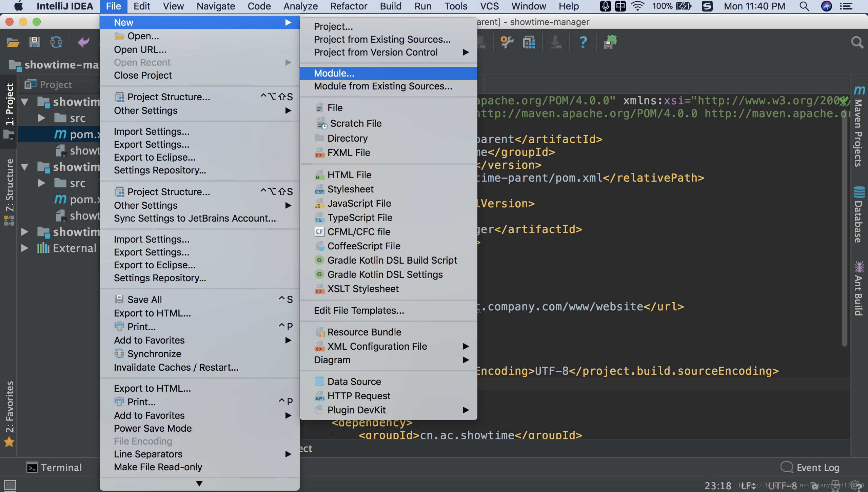Image resolution: width=868 pixels, height=492 pixels.
Task: Open macOS Notification Center icon
Action: tap(847, 6)
